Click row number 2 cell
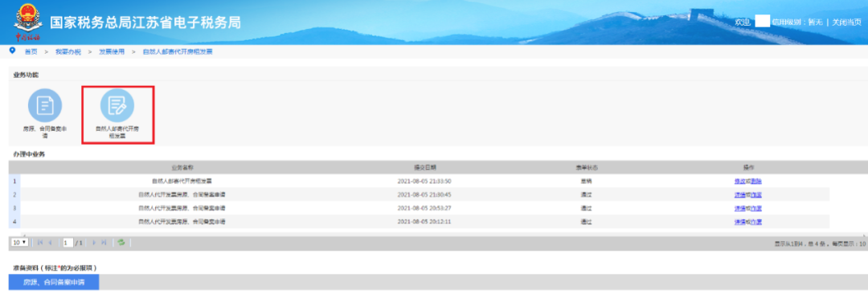 tap(15, 195)
